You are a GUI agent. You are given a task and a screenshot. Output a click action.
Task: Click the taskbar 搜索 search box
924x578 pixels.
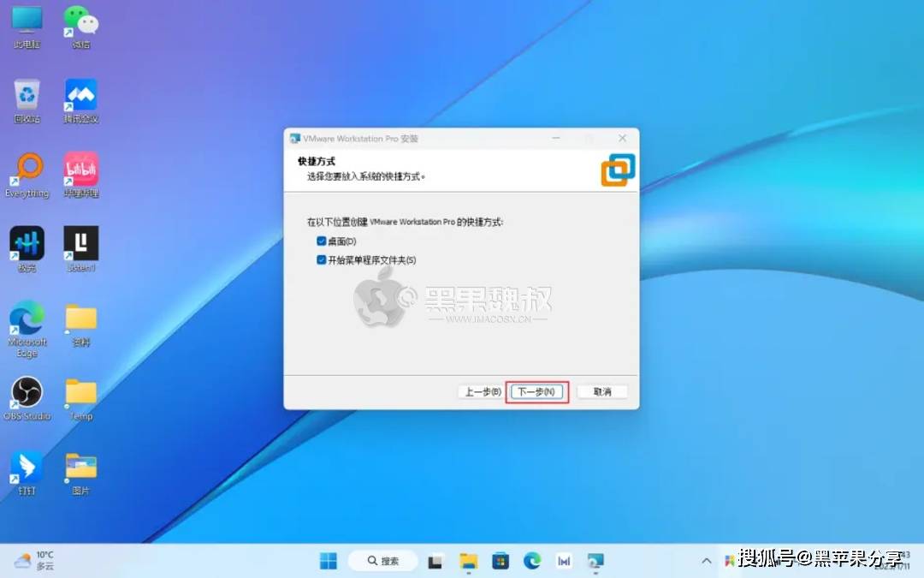coord(383,560)
